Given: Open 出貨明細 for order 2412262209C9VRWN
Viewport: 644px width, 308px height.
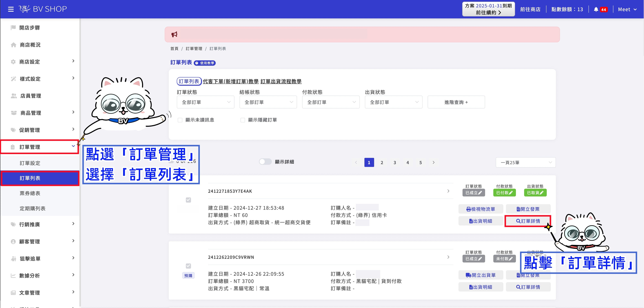Looking at the screenshot, I should coord(481,287).
